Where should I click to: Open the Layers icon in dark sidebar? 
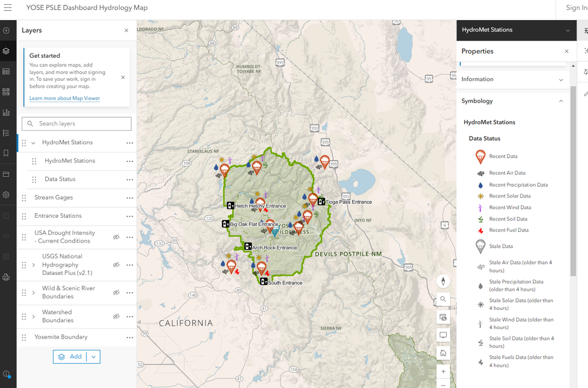tap(6, 51)
